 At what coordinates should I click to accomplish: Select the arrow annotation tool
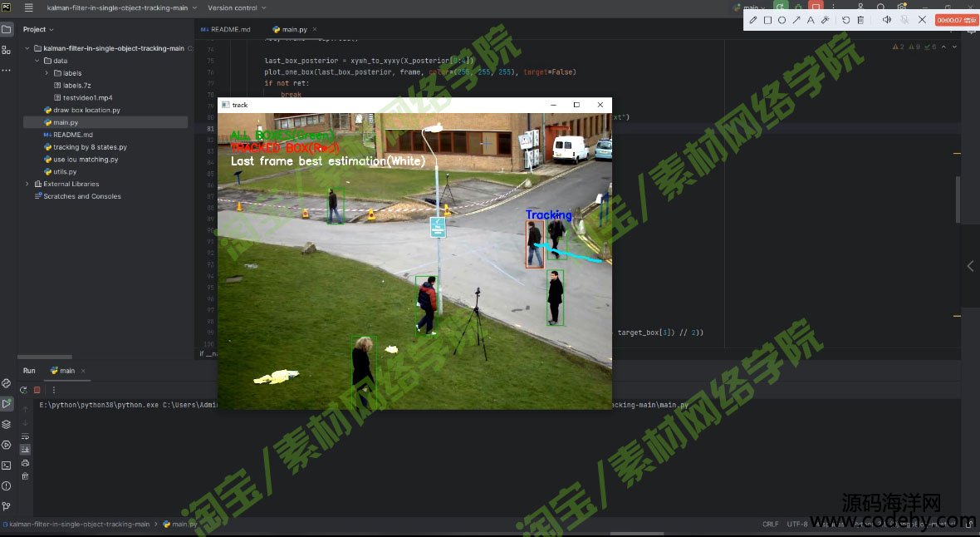pos(796,20)
